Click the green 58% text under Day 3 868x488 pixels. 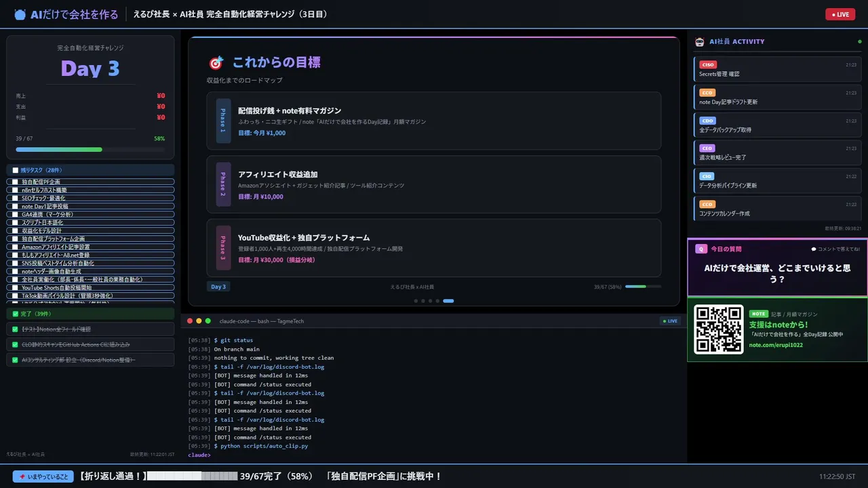[159, 138]
